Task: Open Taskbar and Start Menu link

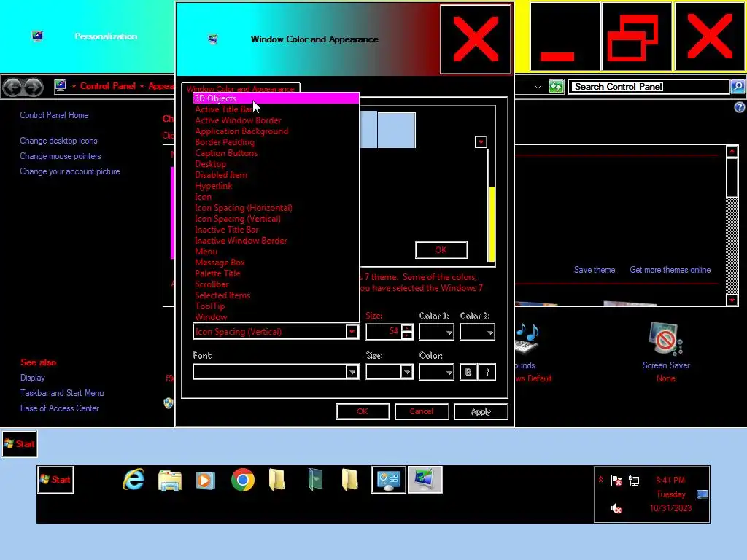Action: pyautogui.click(x=62, y=393)
